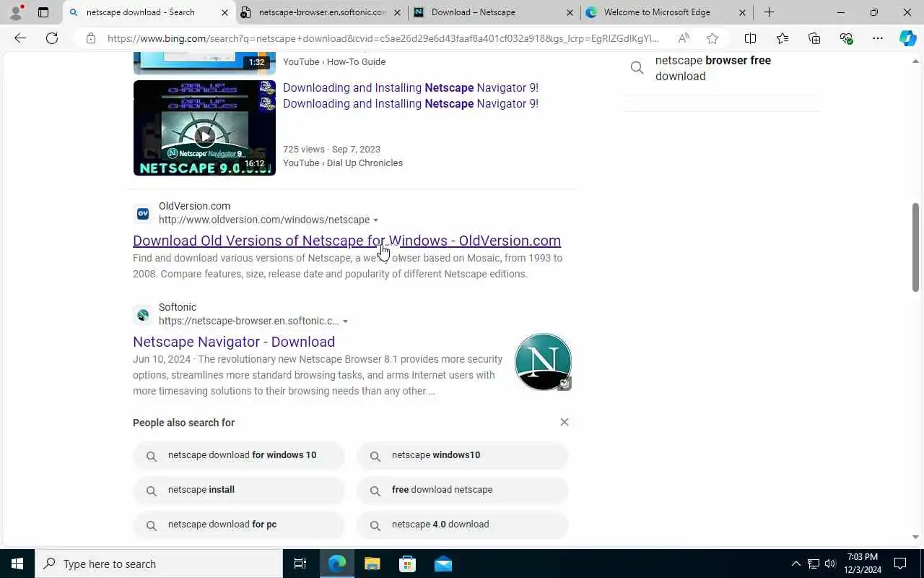Viewport: 924px width, 578px height.
Task: Open Settings and more menu
Action: 877,38
